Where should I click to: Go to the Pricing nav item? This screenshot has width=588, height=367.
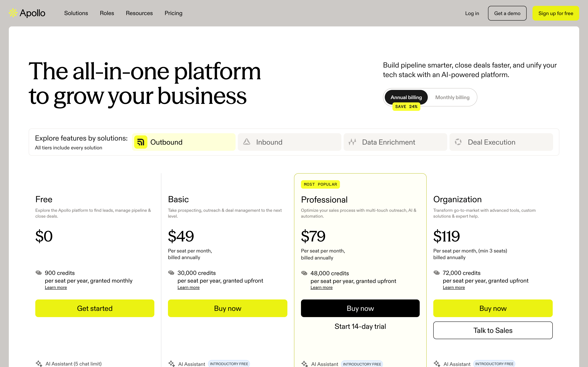pyautogui.click(x=173, y=13)
